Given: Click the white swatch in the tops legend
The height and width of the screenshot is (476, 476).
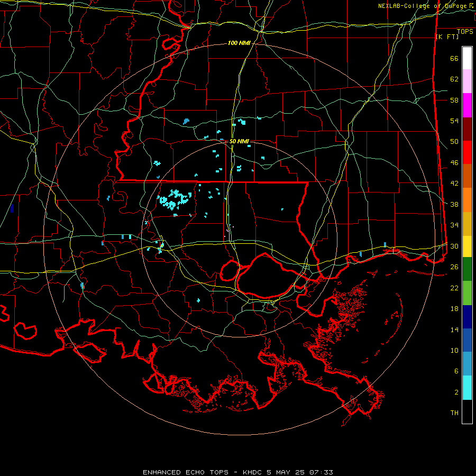Looking at the screenshot, I should pyautogui.click(x=467, y=58).
